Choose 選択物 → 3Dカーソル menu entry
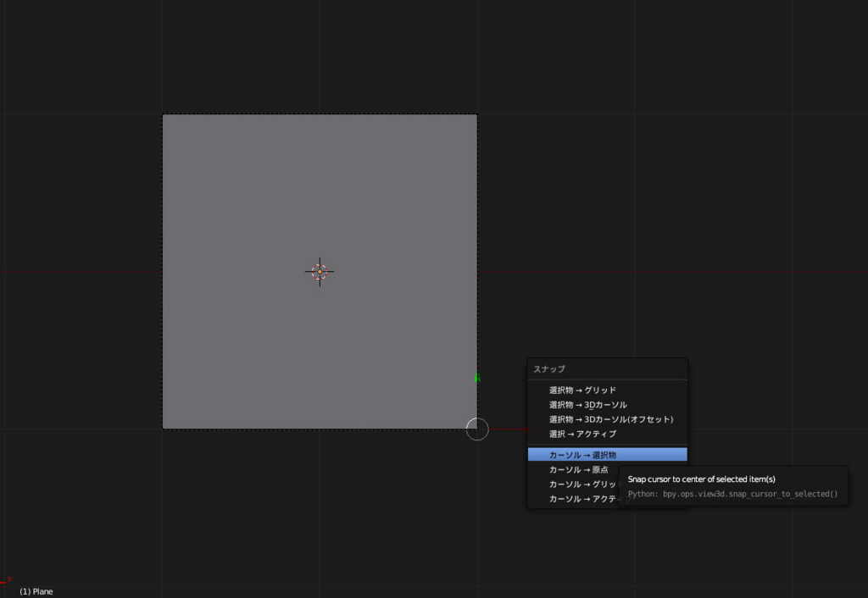The image size is (868, 598). pyautogui.click(x=607, y=405)
